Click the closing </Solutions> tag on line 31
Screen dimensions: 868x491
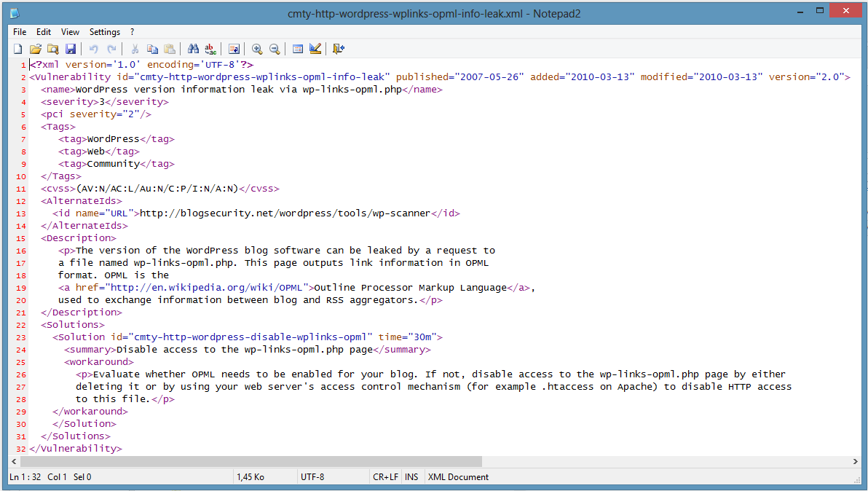76,436
